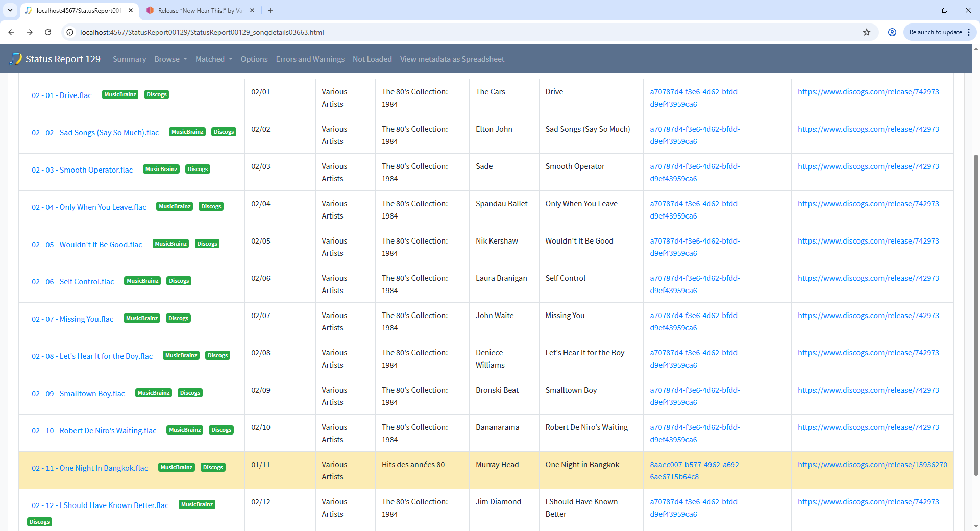Click the Status Report 129 logo icon
980x531 pixels.
[x=16, y=59]
